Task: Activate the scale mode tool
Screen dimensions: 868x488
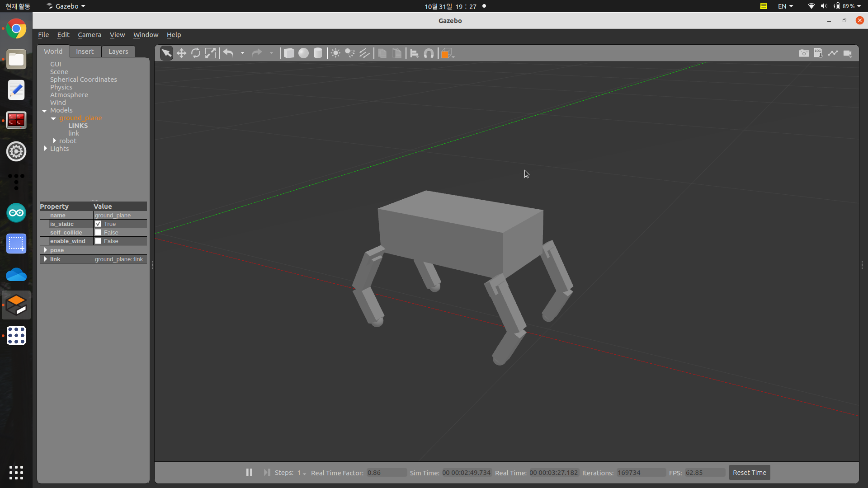Action: tap(210, 53)
